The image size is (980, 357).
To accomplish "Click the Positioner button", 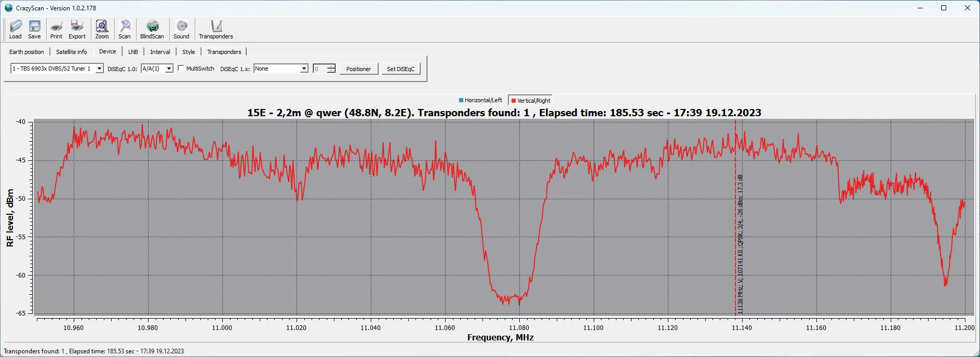I will 358,69.
